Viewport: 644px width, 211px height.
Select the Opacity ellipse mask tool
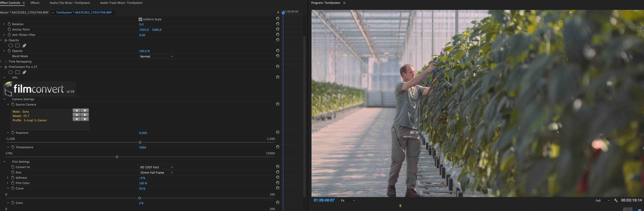click(11, 46)
